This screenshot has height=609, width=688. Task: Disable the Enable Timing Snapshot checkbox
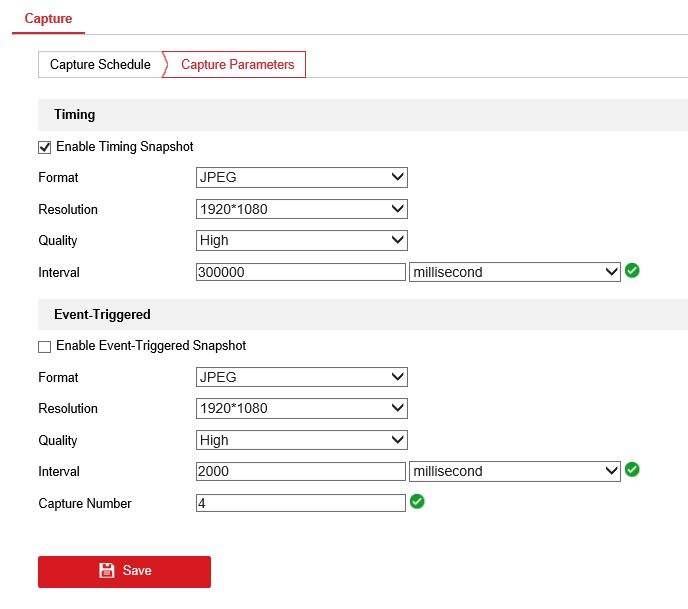(x=44, y=147)
